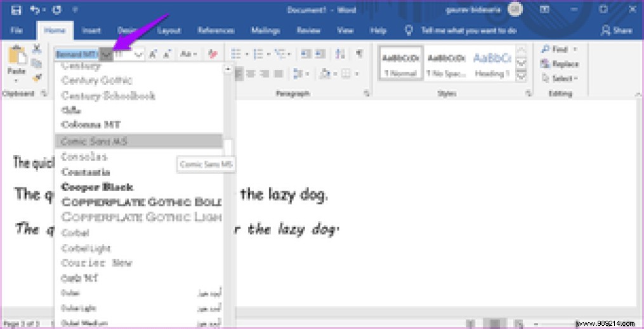Click the Share button

point(617,30)
